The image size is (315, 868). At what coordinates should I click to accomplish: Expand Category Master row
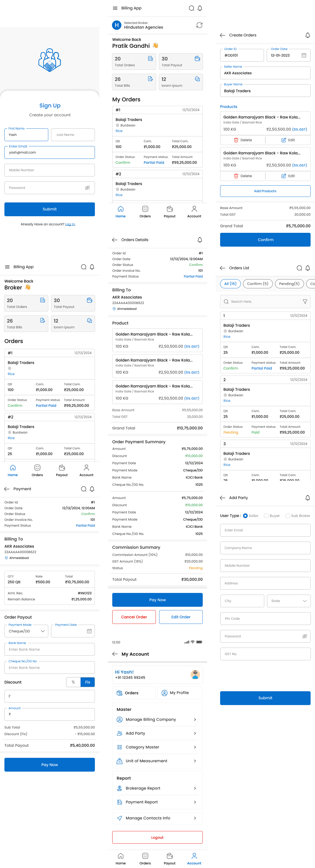tap(157, 747)
